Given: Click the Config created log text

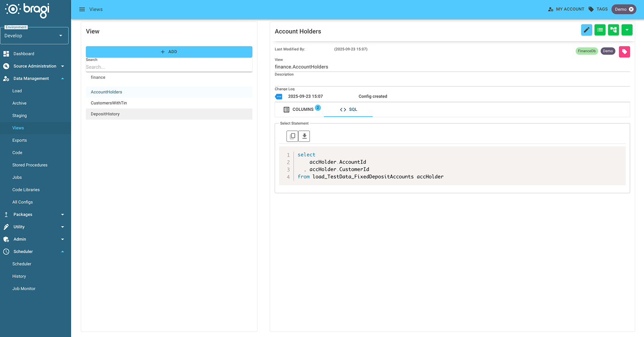Looking at the screenshot, I should click(x=373, y=97).
